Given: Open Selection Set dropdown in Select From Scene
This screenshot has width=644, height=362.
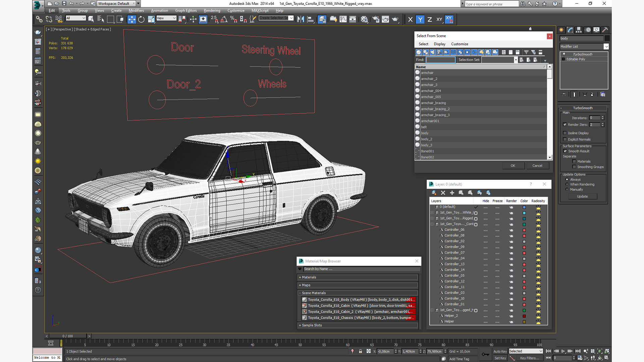Looking at the screenshot, I should 500,60.
